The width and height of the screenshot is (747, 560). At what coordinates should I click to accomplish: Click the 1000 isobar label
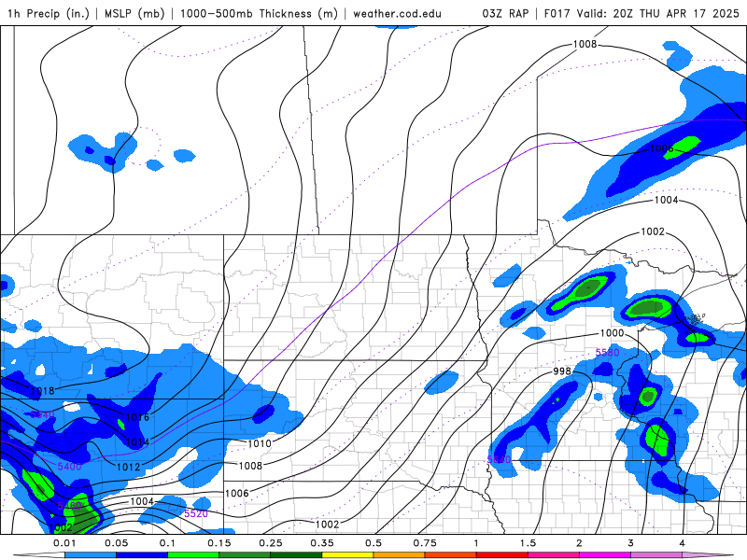(x=612, y=333)
